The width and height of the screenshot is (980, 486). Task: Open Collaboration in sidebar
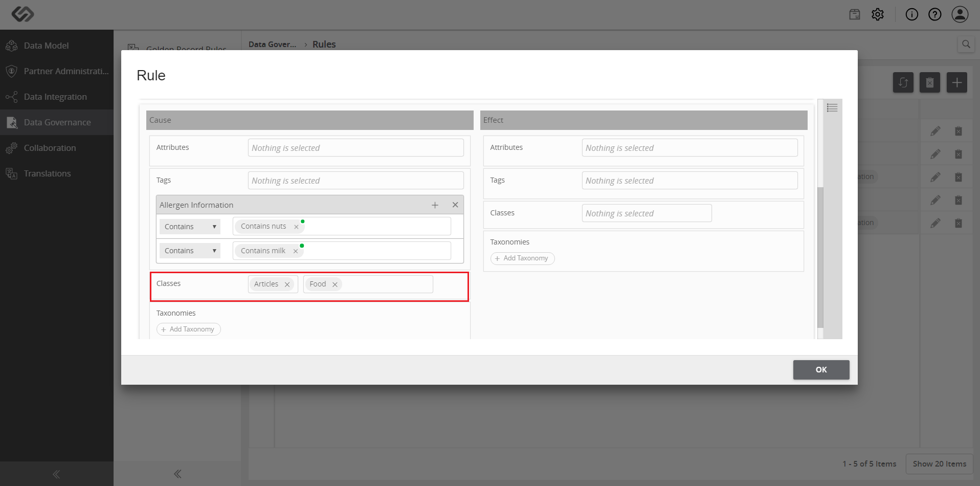pyautogui.click(x=57, y=148)
